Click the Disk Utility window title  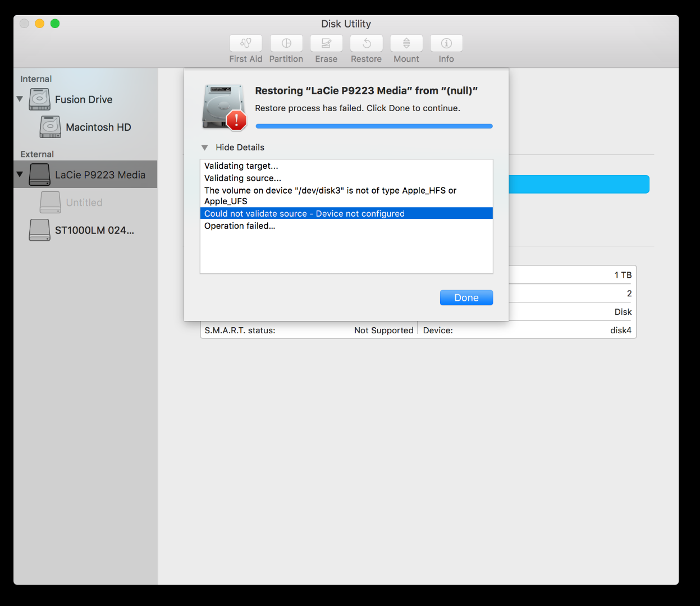[x=346, y=24]
